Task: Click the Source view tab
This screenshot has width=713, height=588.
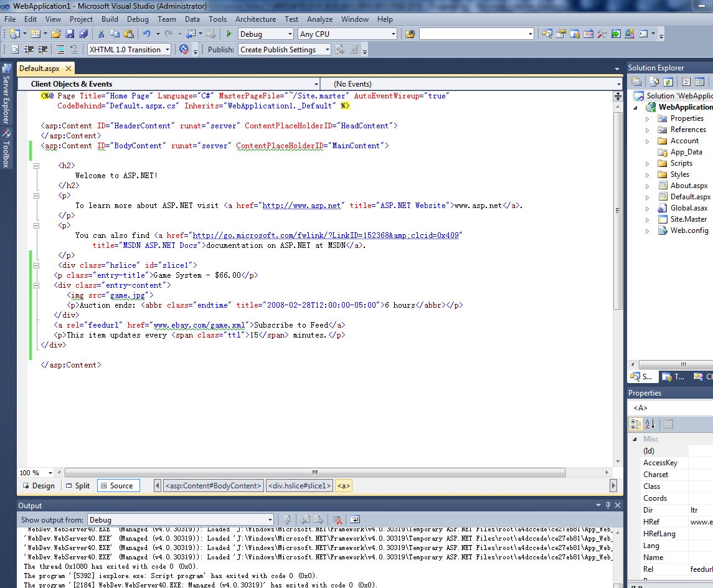Action: (117, 486)
